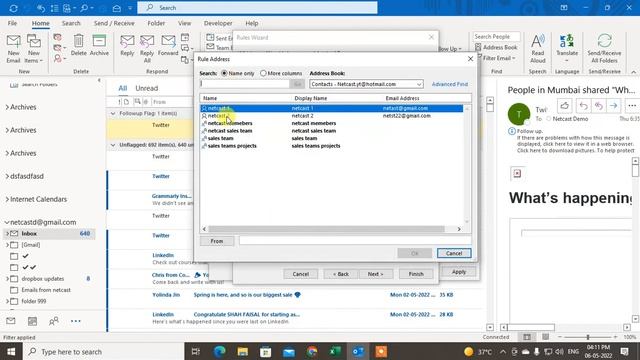This screenshot has width=640, height=360.
Task: Open Chrome from the taskbar
Action: tap(312, 351)
